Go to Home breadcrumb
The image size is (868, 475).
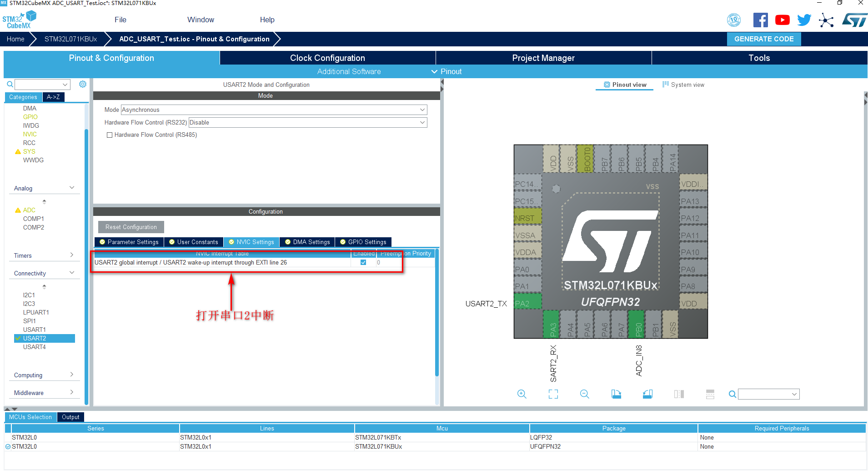pyautogui.click(x=15, y=39)
